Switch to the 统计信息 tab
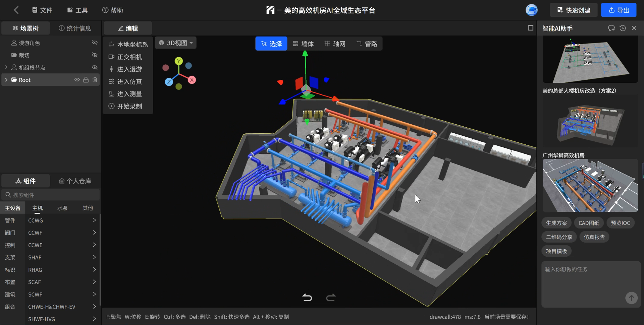This screenshot has width=644, height=325. point(75,28)
